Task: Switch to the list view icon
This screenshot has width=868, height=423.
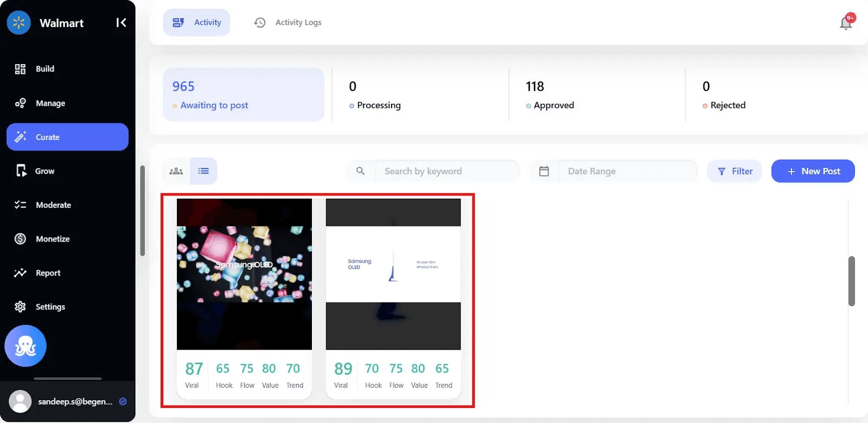Action: (203, 171)
